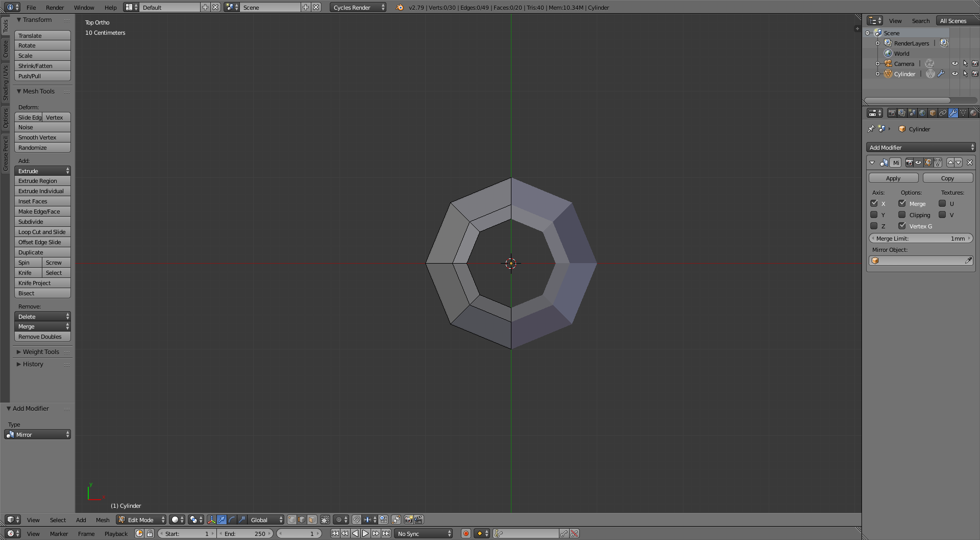Viewport: 980px width, 540px height.
Task: Enable the Y axis checkbox
Action: [x=874, y=215]
